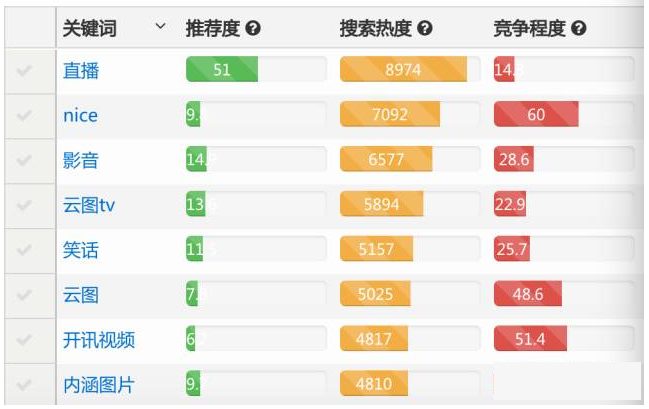This screenshot has width=649, height=409.
Task: Click the 搜索热度 column header text
Action: coord(375,29)
